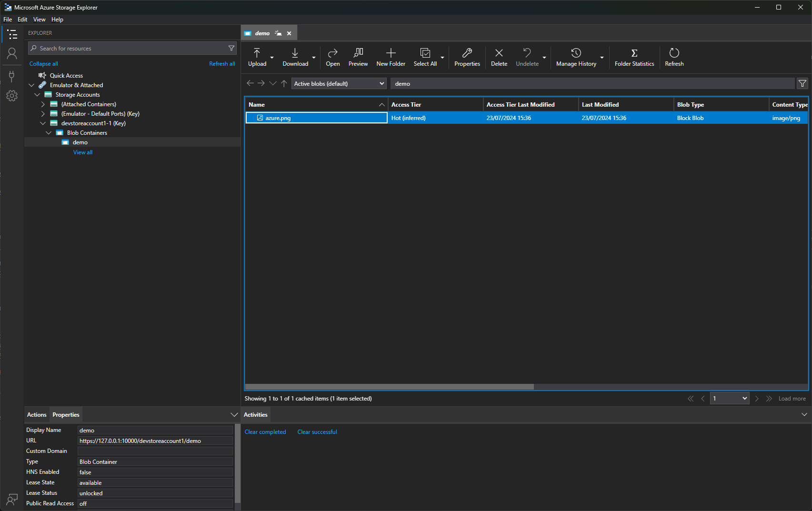
Task: Refresh the blob list from toolbar
Action: click(674, 58)
